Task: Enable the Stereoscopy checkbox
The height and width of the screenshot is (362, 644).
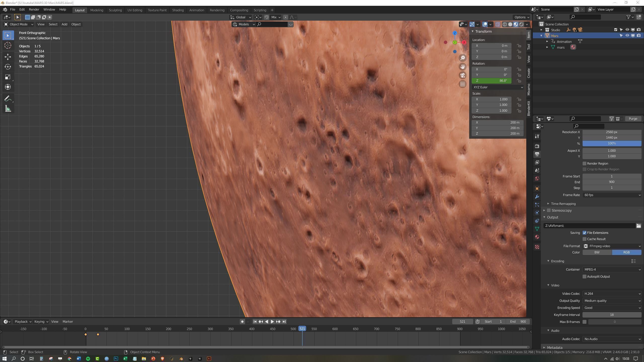Action: [549, 210]
